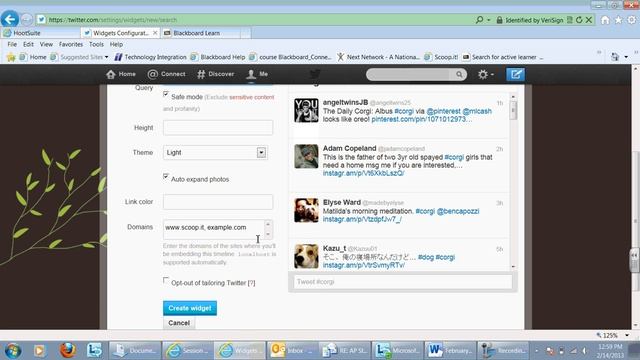This screenshot has height=360, width=640.
Task: Click the Twitter navbar search field
Action: coord(410,74)
